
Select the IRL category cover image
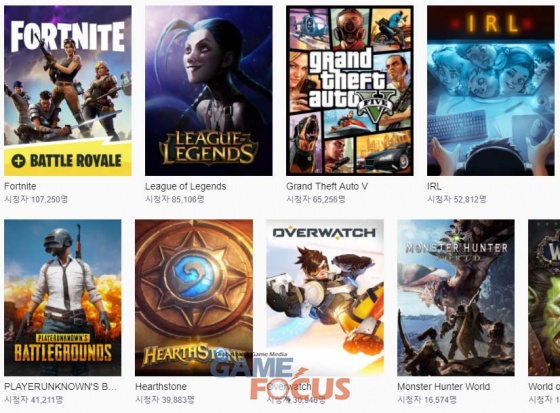pos(491,91)
